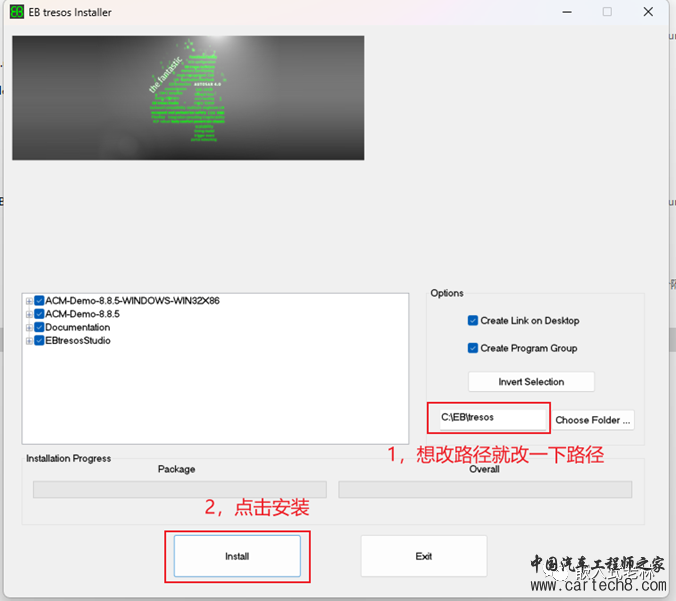Screen dimensions: 676x601
Task: Click the C:\EB\tresos install path field
Action: (x=493, y=418)
